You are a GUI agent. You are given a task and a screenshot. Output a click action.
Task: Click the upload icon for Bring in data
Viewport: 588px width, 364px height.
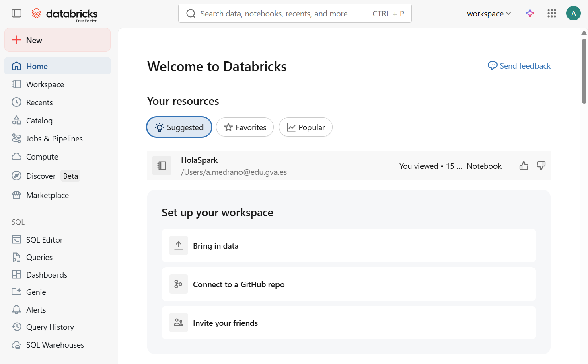pos(179,245)
